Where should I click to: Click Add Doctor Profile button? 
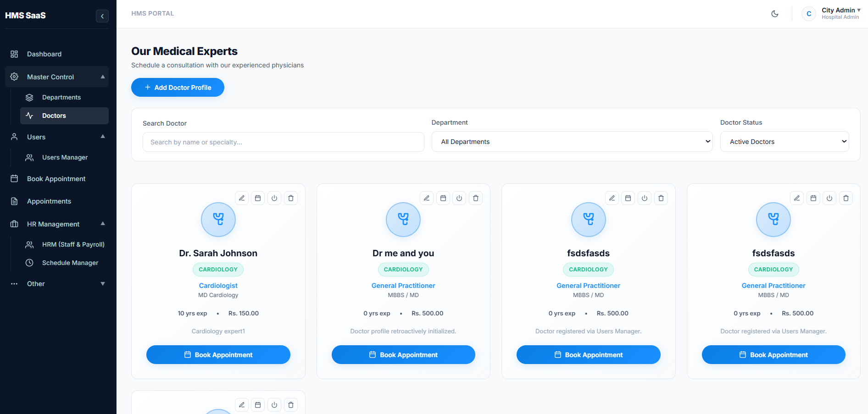178,88
